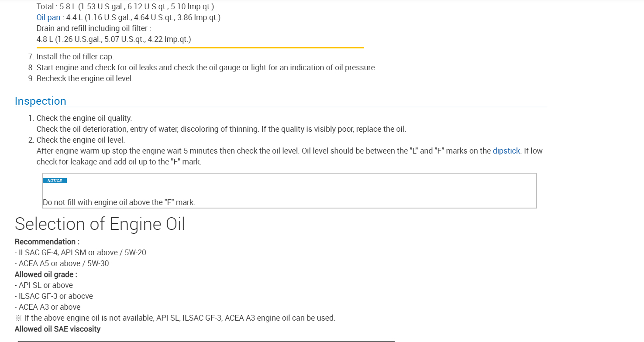Click the "Allowed oil SAE viscosity" label
644x342 pixels.
pyautogui.click(x=58, y=329)
